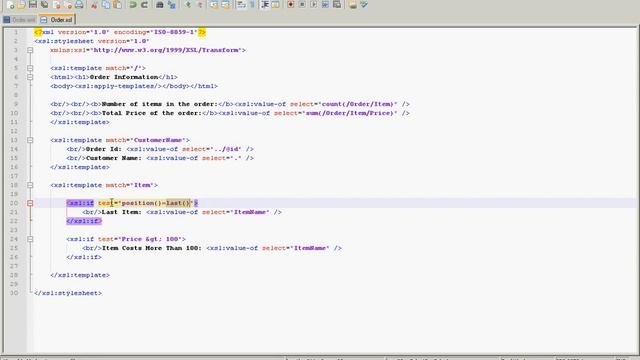Click the Replace toolbar icon
Viewport: 640px width, 360px height.
tap(172, 5)
